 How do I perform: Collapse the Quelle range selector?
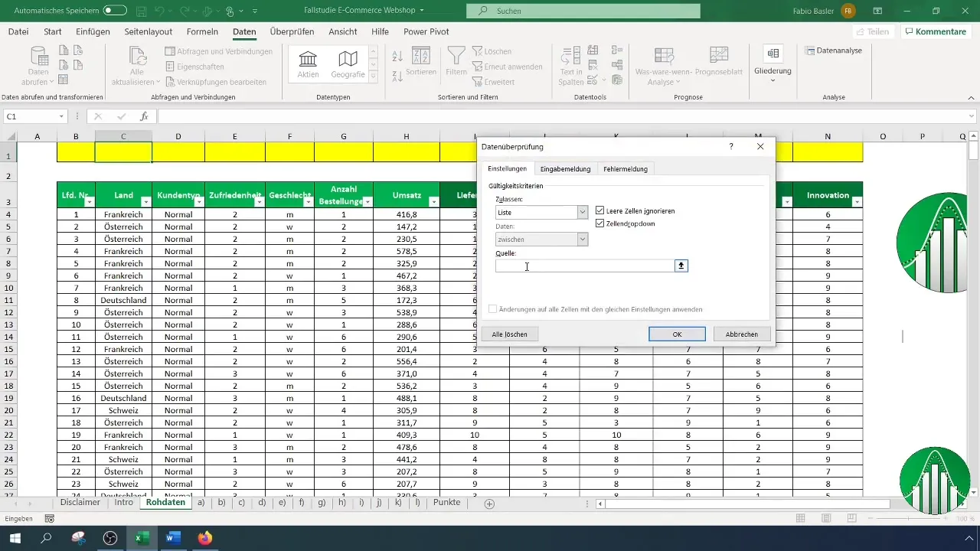point(681,266)
